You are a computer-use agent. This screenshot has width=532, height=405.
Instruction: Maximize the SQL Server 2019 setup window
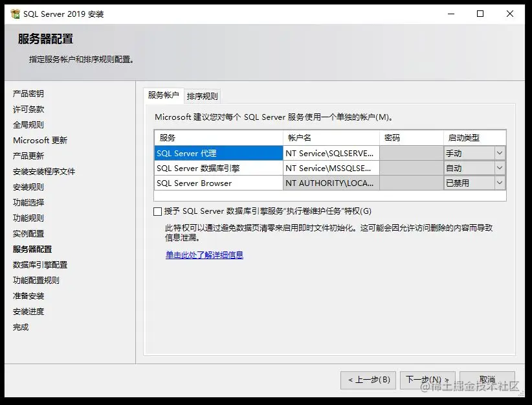pyautogui.click(x=480, y=14)
